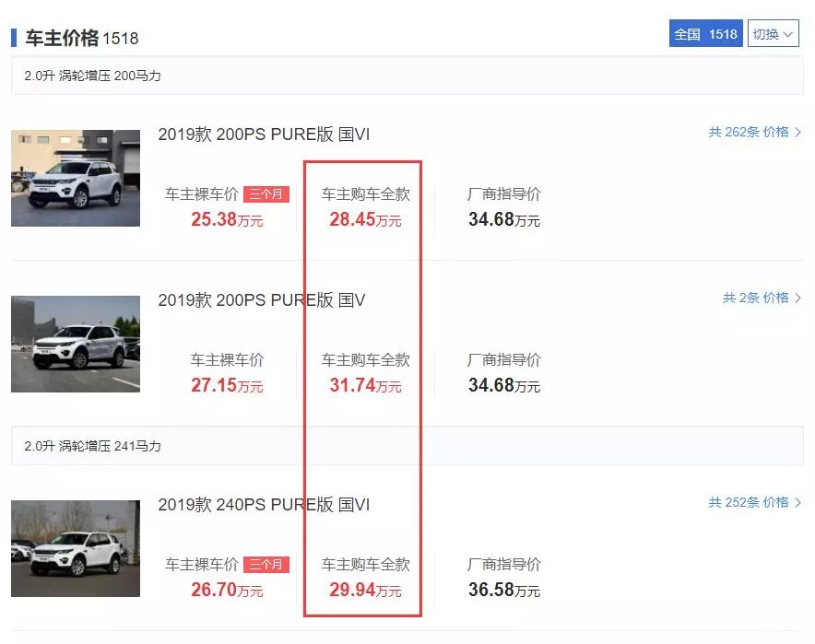Expand the 2.0升 涡轮增压 241马力 spec row
This screenshot has height=644, width=815.
92,448
